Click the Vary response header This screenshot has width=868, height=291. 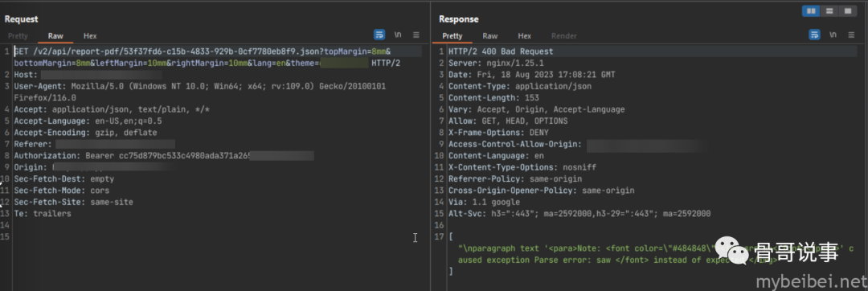(x=536, y=109)
